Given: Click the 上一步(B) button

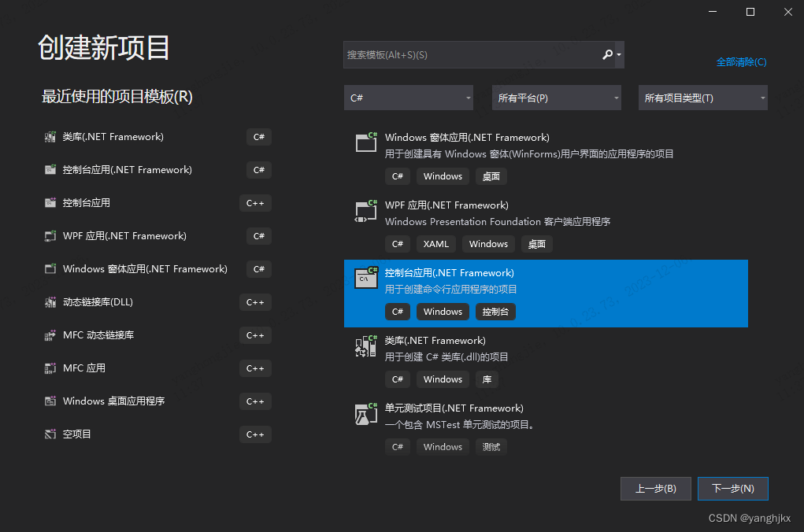Looking at the screenshot, I should [655, 488].
